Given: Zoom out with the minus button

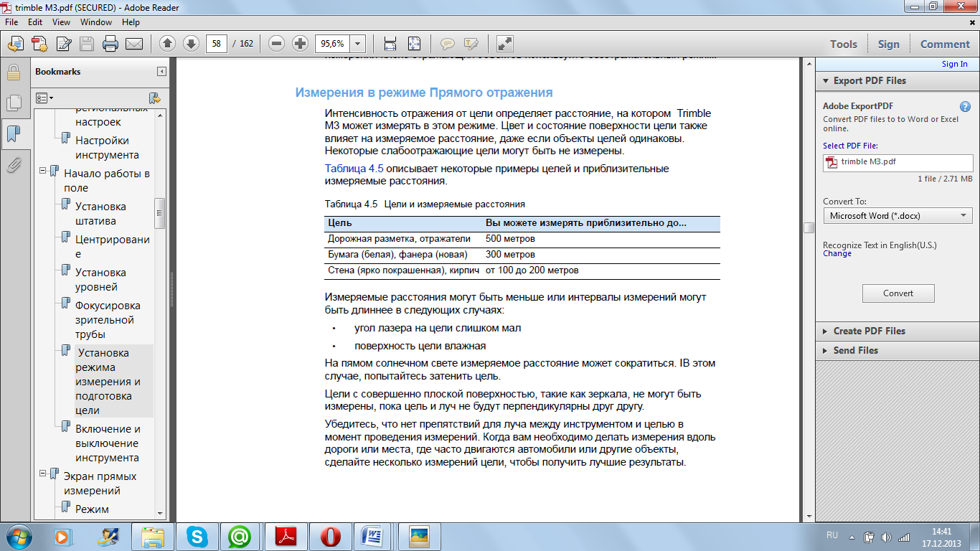Looking at the screenshot, I should pos(277,44).
